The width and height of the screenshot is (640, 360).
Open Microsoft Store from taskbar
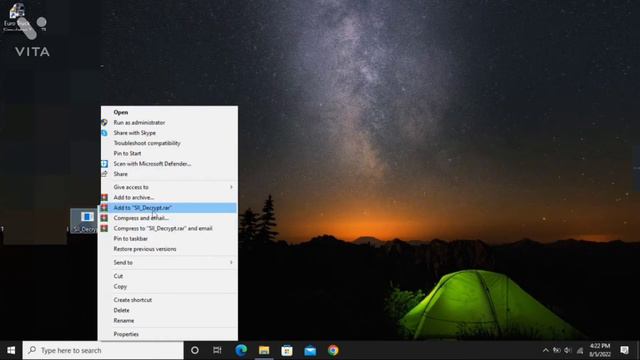pos(287,350)
